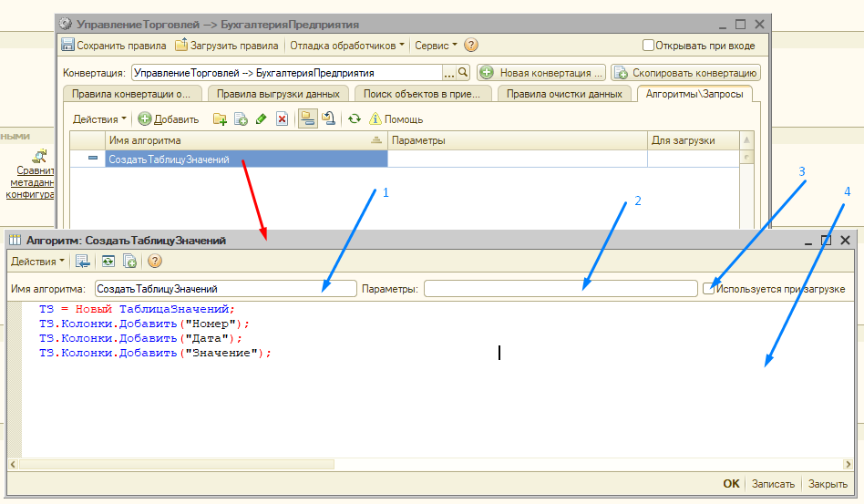Open the help question mark icon beside Сервис
This screenshot has width=864, height=504.
[471, 46]
